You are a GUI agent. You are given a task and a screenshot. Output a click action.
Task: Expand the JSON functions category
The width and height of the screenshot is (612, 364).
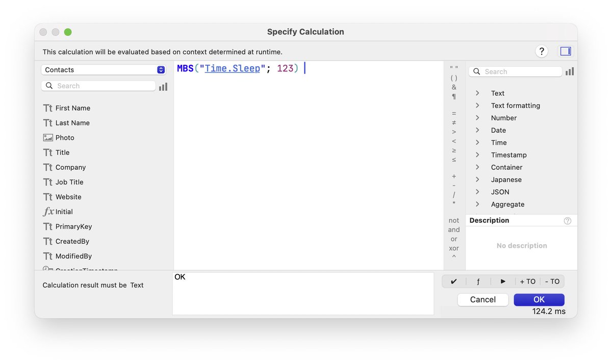coord(478,192)
